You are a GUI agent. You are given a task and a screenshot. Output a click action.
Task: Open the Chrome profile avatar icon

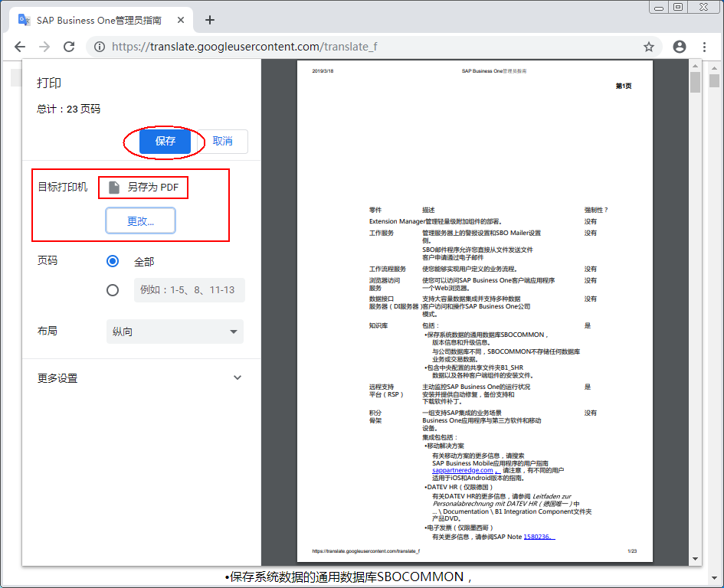point(679,47)
